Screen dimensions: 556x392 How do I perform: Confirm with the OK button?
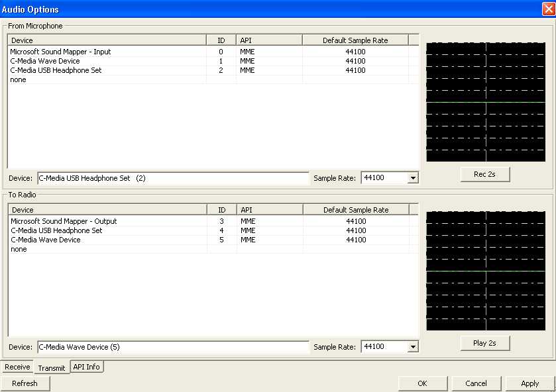tap(422, 383)
